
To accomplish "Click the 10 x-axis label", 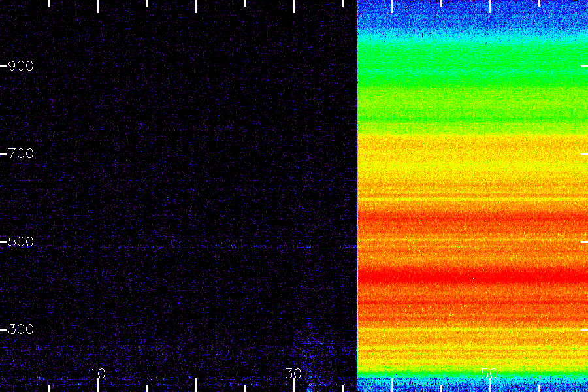I will click(x=97, y=374).
